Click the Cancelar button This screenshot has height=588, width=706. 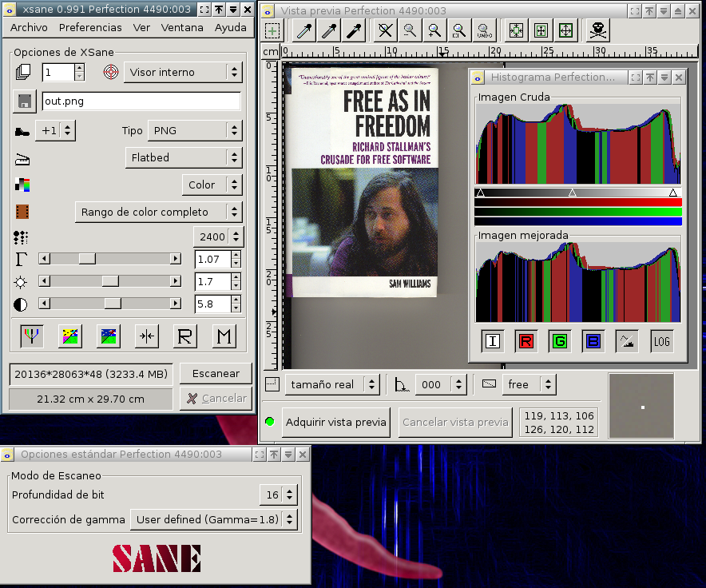216,399
